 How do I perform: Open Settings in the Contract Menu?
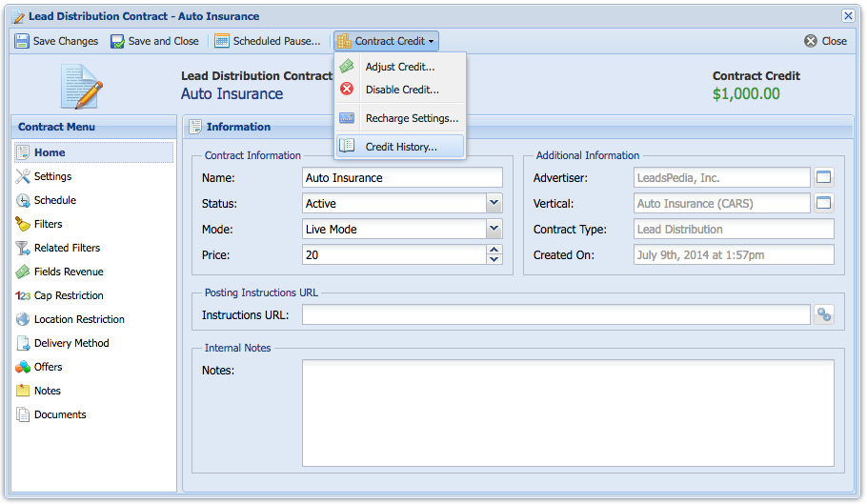click(93, 176)
